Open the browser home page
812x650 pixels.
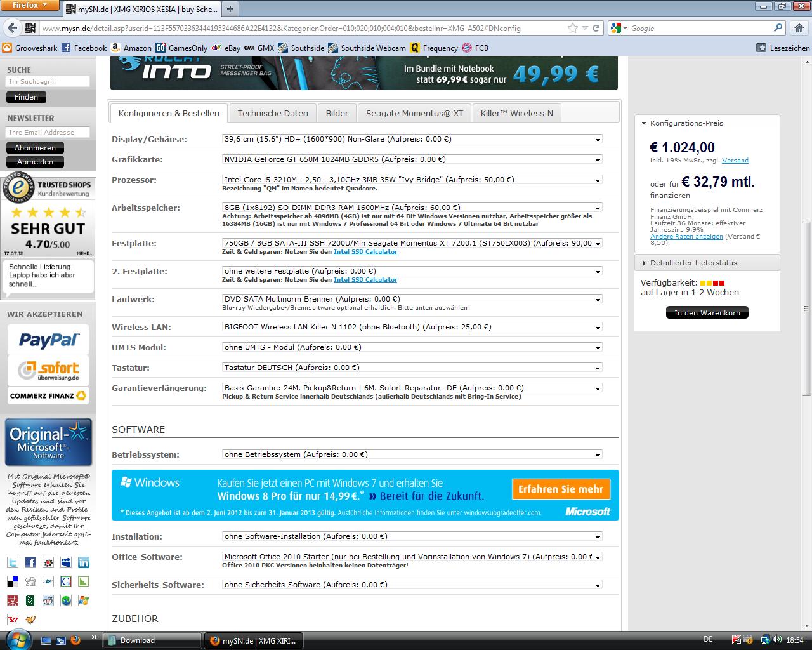pos(800,28)
